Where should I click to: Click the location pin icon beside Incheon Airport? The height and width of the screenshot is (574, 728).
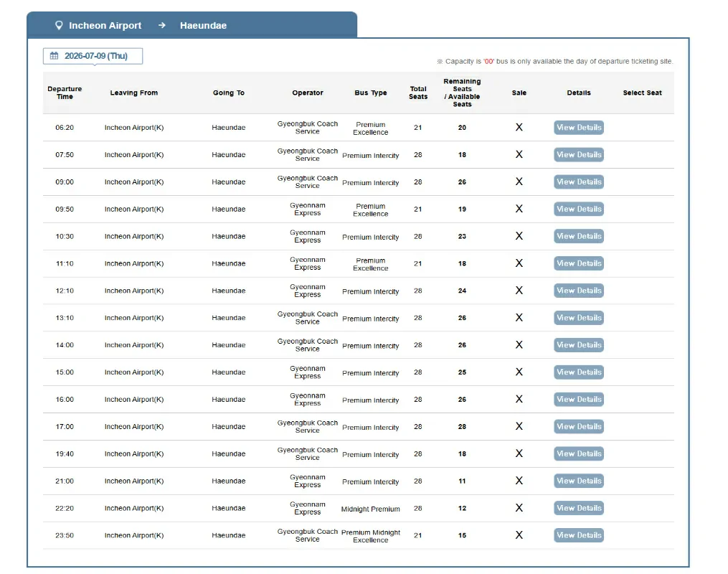[59, 25]
